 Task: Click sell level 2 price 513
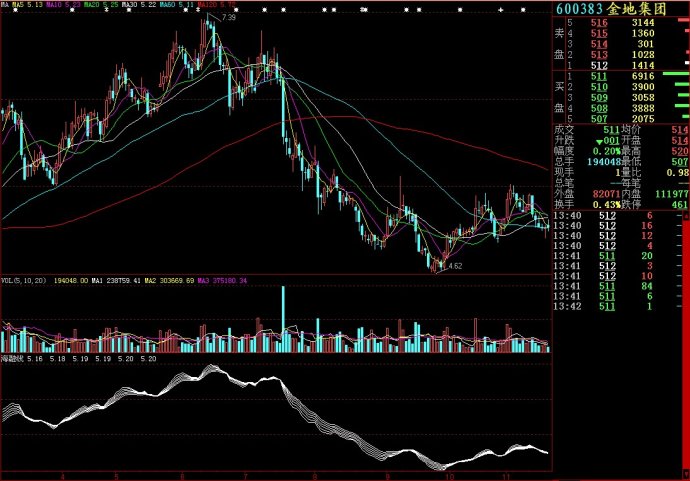click(599, 55)
